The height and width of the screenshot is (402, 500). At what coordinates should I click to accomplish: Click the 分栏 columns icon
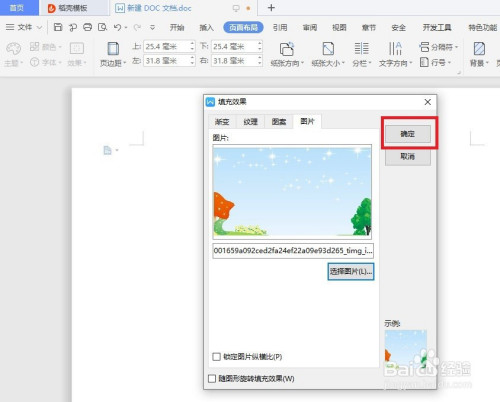[x=362, y=49]
